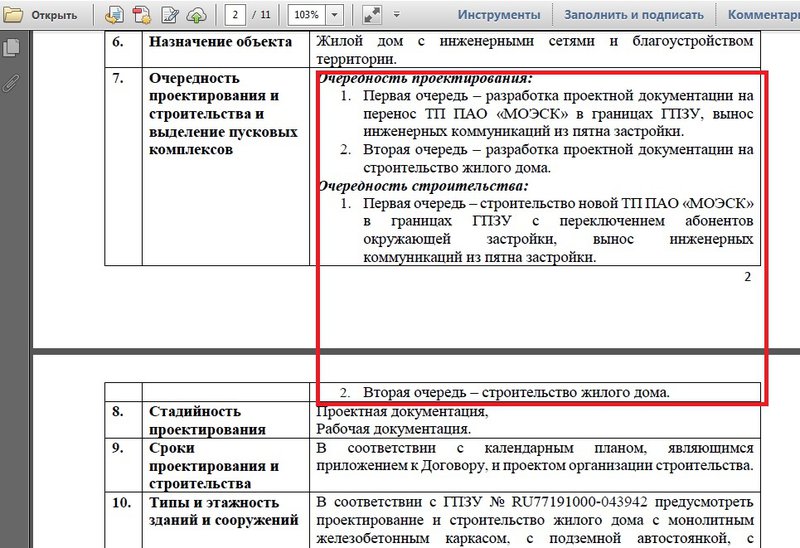Viewport: 800px width, 548px height.
Task: Open the Комментарии panel
Action: point(763,15)
